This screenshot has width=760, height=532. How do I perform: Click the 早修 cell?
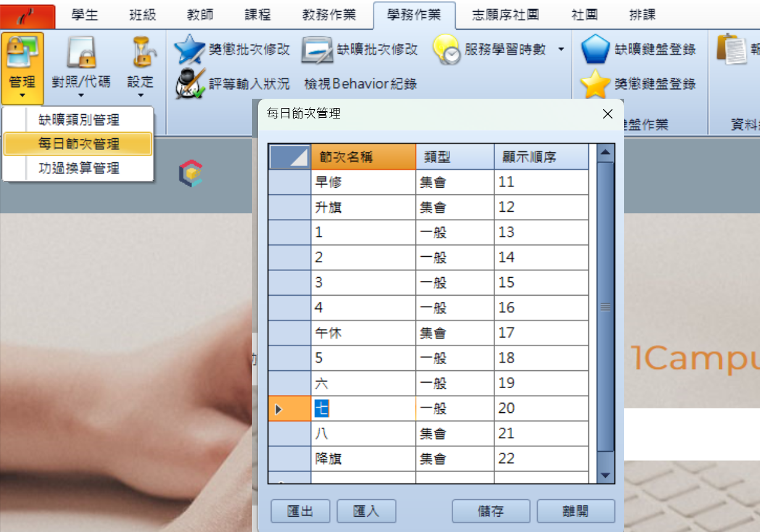pyautogui.click(x=363, y=182)
